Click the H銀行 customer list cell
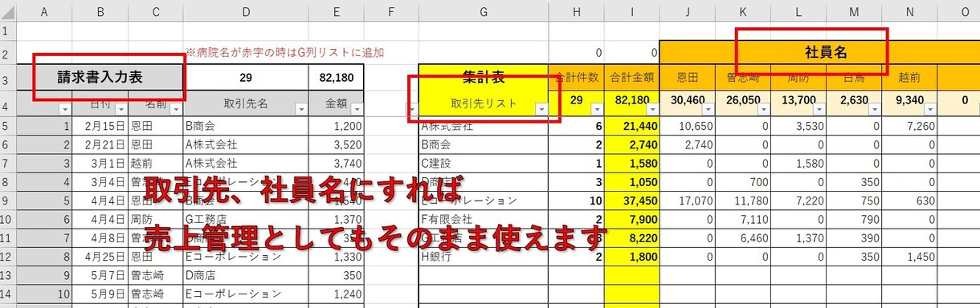Image resolution: width=980 pixels, height=308 pixels. pos(484,256)
